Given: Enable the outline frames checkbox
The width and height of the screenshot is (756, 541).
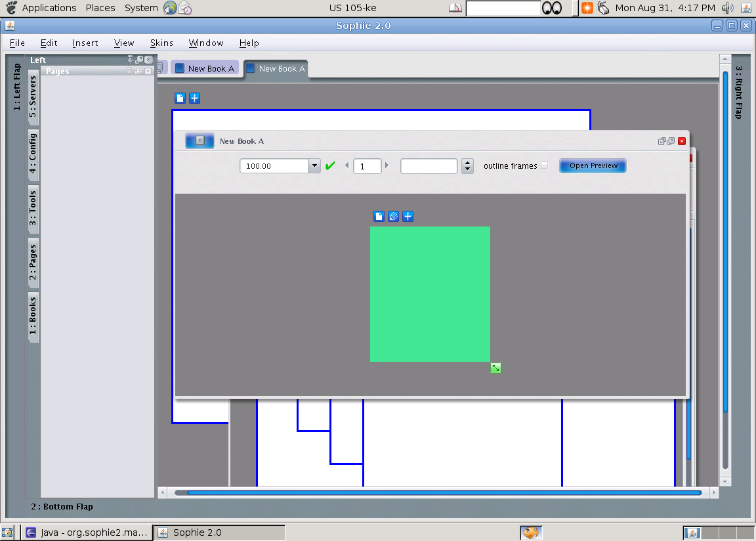Looking at the screenshot, I should click(x=544, y=165).
